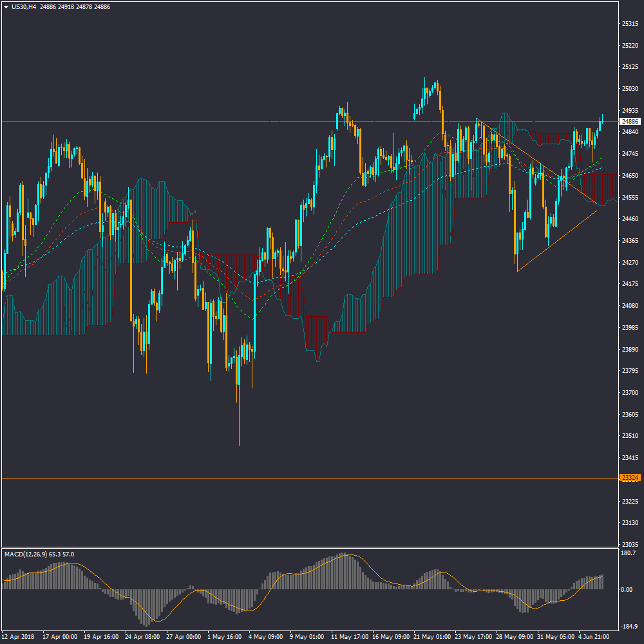Click the 23130 price axis label
The width and height of the screenshot is (644, 644).
coord(630,522)
